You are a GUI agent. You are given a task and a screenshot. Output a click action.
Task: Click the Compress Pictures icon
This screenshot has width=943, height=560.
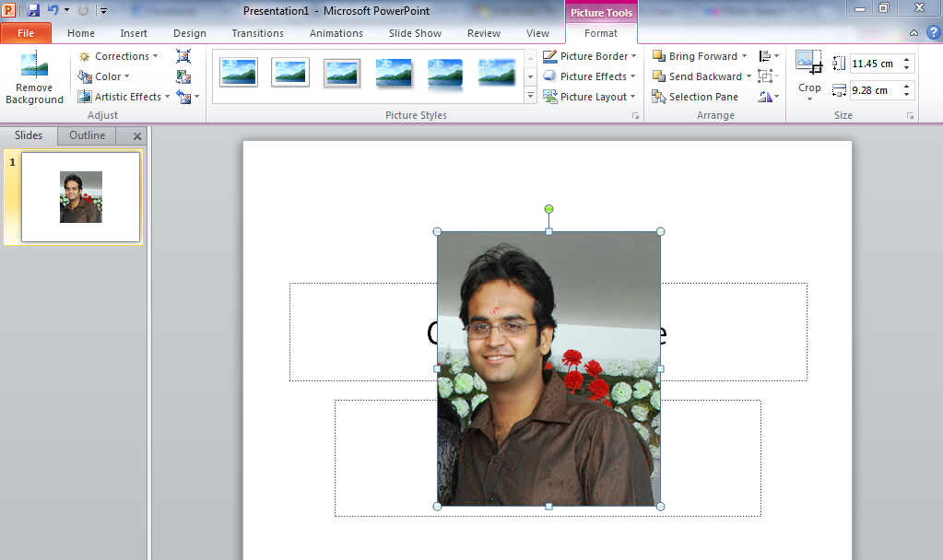coord(183,56)
